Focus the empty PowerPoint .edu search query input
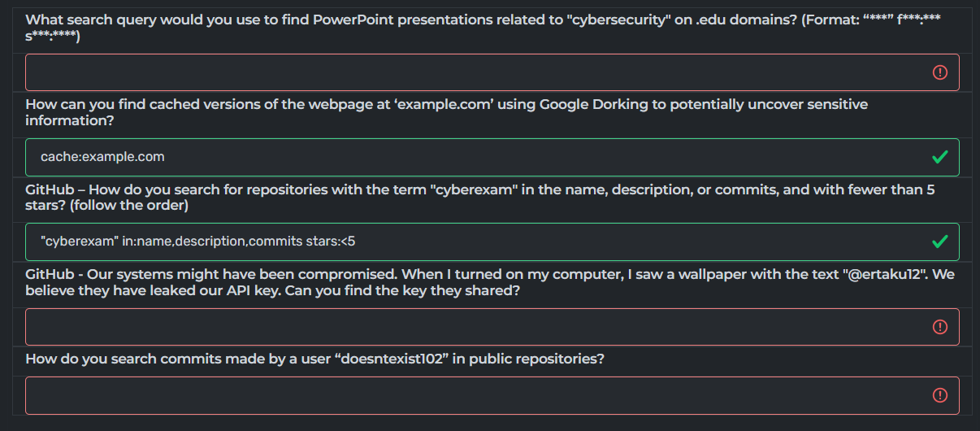 [492, 72]
